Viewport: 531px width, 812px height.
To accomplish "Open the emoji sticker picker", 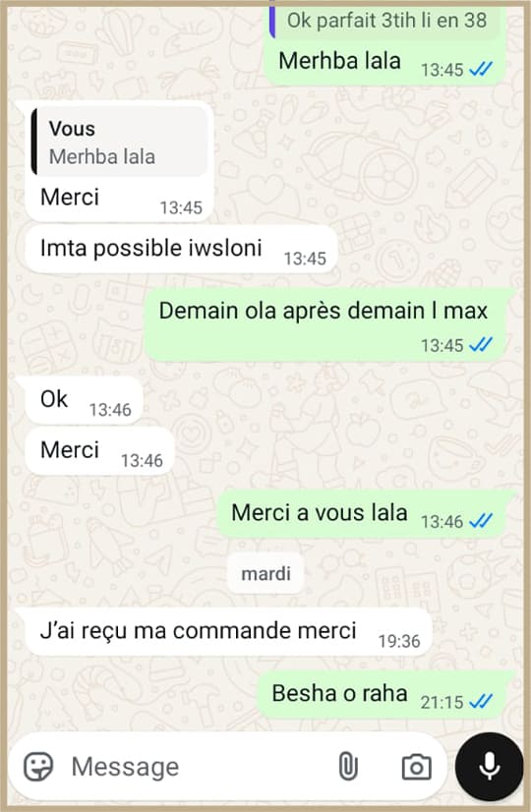I will pos(38,767).
